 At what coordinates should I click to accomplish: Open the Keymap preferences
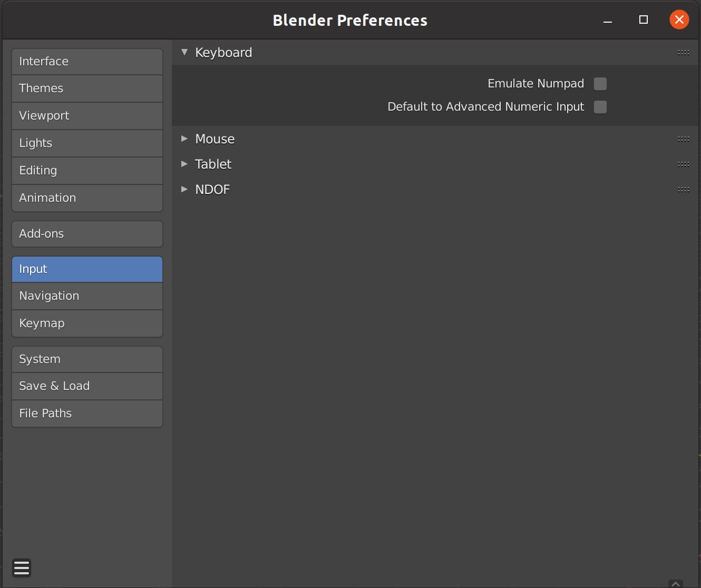[x=87, y=323]
